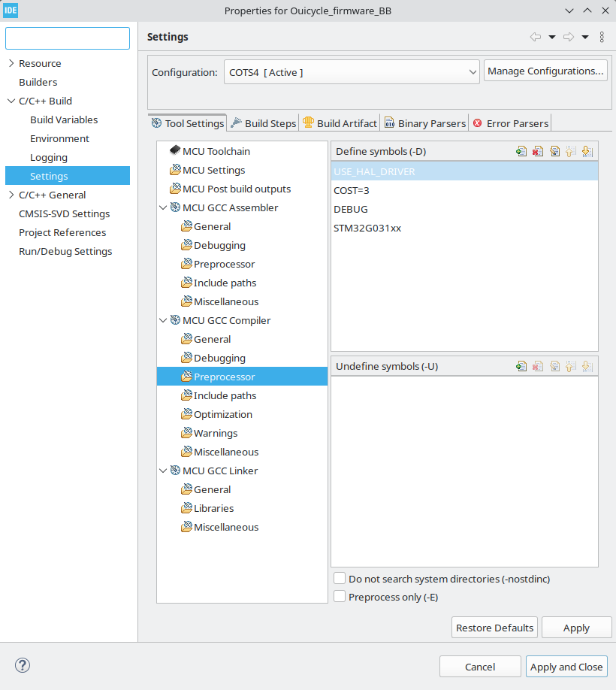Open MCU Settings in tool tree
Screen dimensions: 616x690
click(213, 171)
